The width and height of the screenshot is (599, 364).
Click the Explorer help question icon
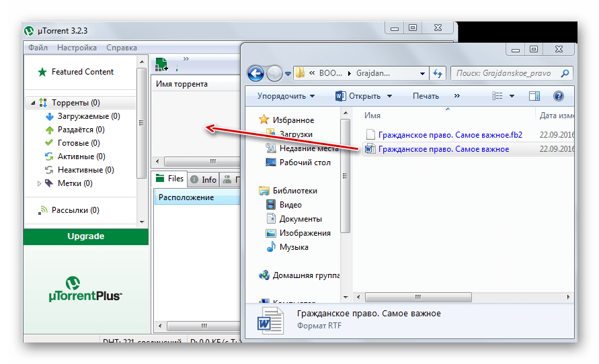558,96
